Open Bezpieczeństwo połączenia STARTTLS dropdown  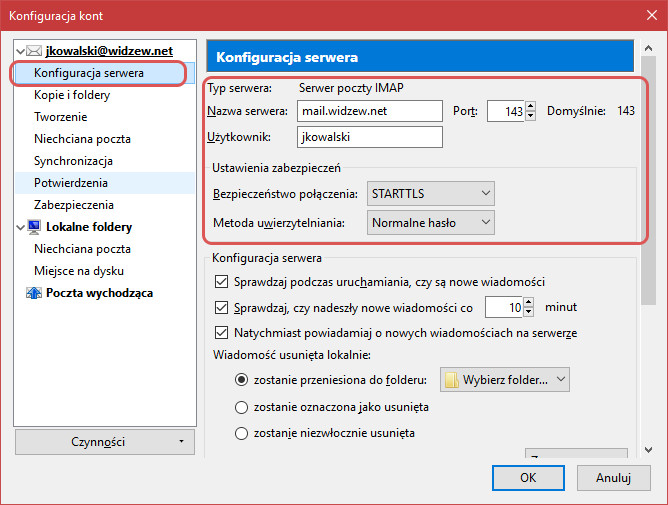430,192
